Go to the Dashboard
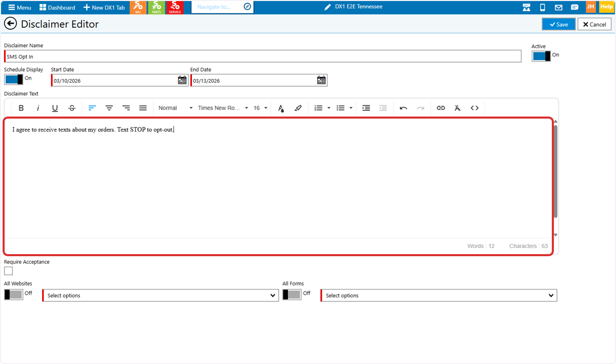 [x=57, y=7]
